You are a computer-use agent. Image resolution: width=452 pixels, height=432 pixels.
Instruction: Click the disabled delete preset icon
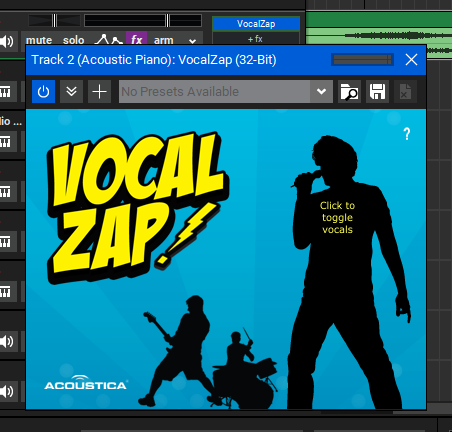click(x=404, y=92)
